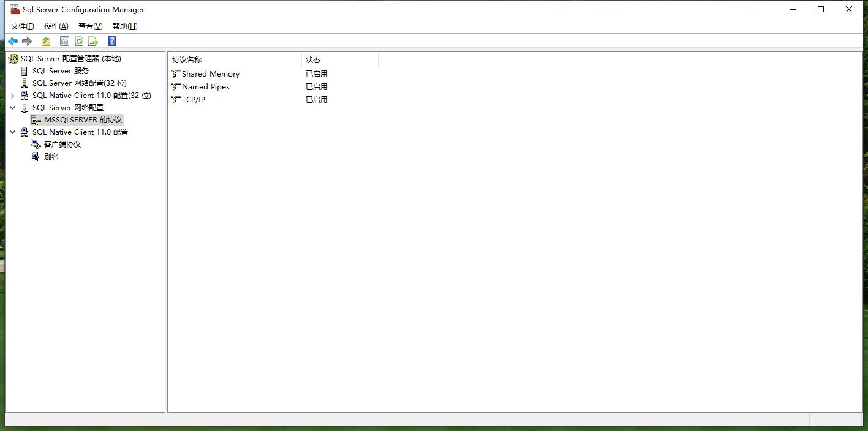The height and width of the screenshot is (431, 868).
Task: Open Properties via the toolbar icon
Action: click(64, 41)
